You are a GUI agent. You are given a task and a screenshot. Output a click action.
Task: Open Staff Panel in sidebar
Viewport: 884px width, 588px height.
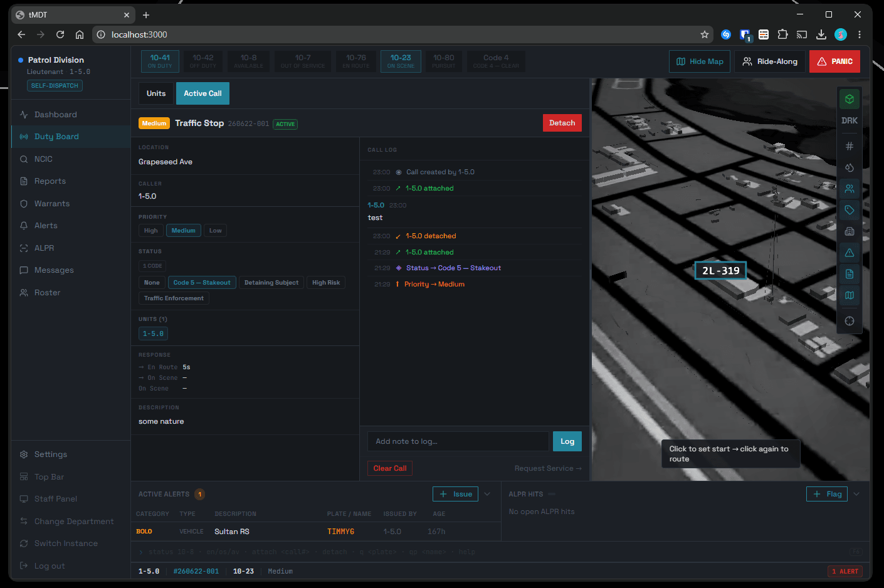click(71, 499)
